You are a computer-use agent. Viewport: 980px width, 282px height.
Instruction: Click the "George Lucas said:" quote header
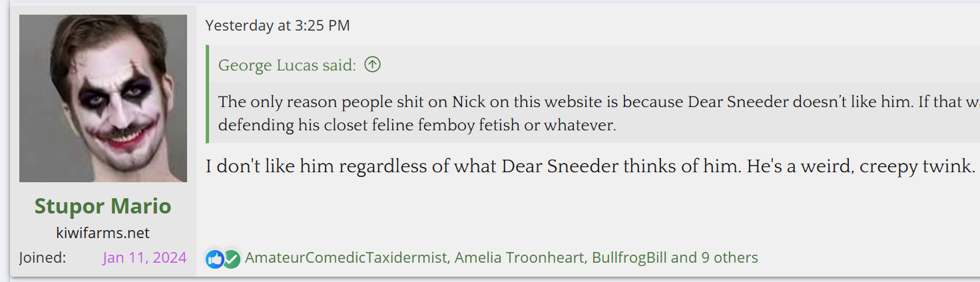click(287, 65)
